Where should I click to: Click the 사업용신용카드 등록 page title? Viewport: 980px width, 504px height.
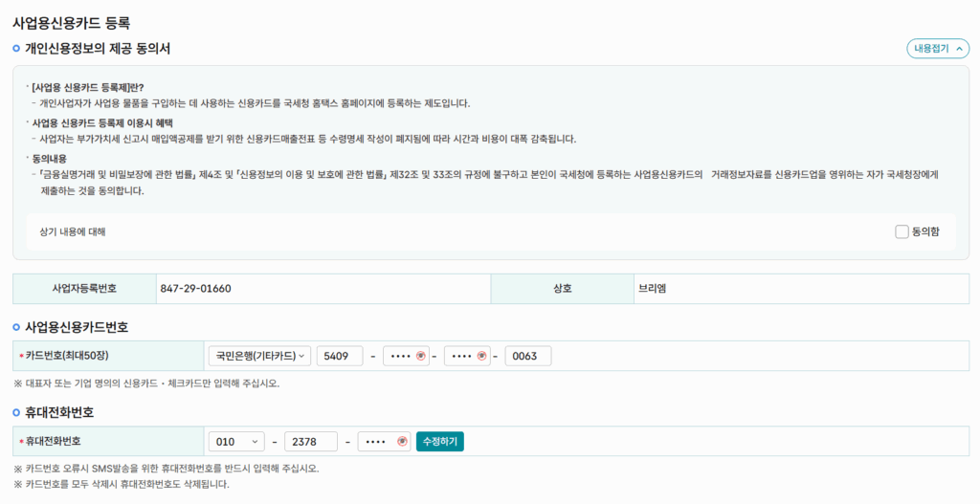click(x=71, y=24)
